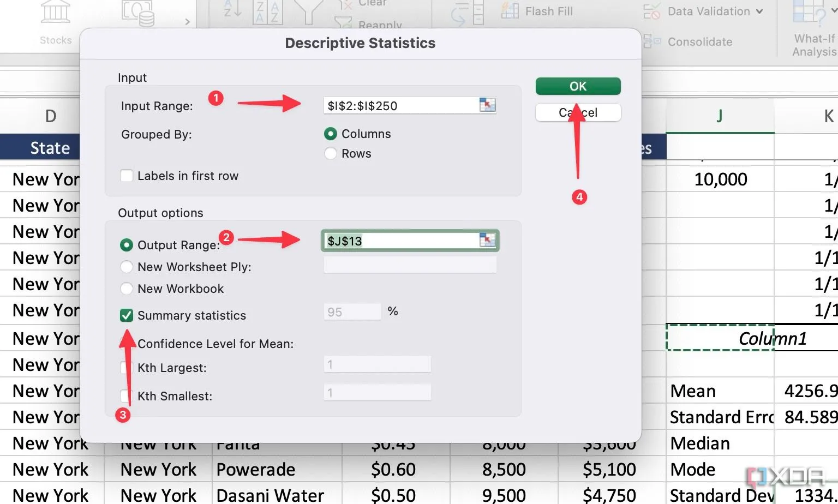The height and width of the screenshot is (504, 838).
Task: Click Cancel to dismiss the dialog
Action: point(578,112)
